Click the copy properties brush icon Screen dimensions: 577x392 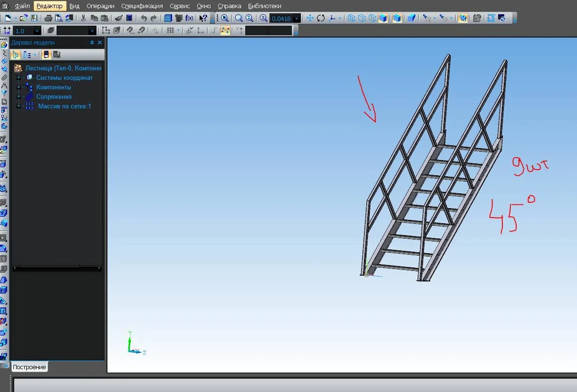(118, 18)
